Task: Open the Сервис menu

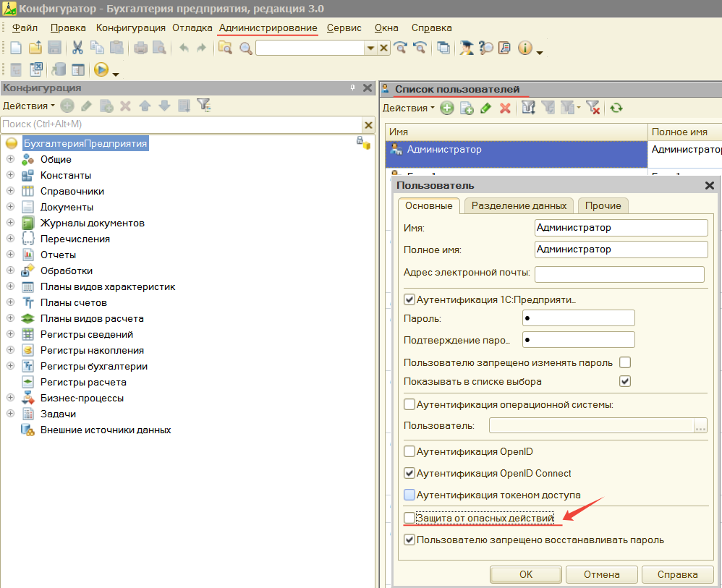Action: tap(344, 27)
